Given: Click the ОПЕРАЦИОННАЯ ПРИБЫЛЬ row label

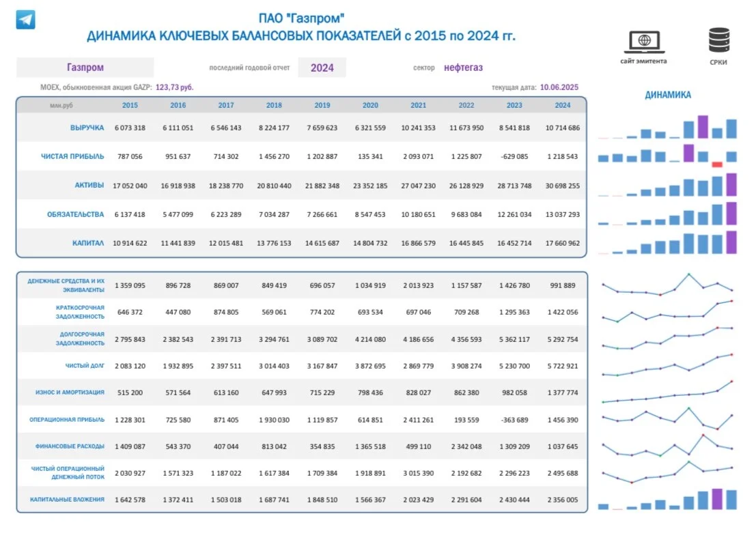Looking at the screenshot, I should click(66, 420).
